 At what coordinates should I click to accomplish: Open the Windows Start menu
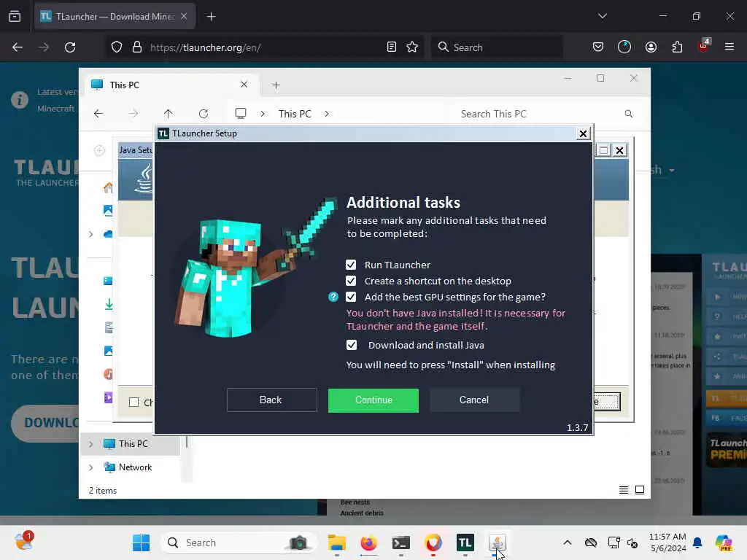pyautogui.click(x=141, y=542)
